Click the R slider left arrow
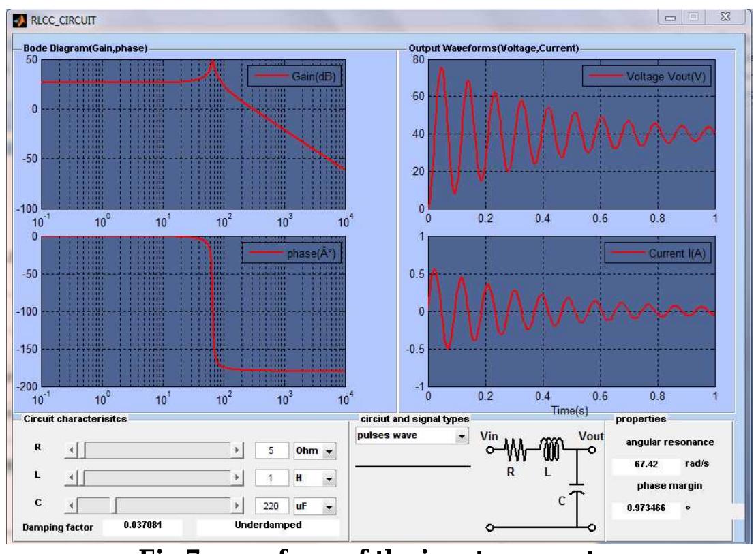Screen dimensions: 756x554 [71, 450]
